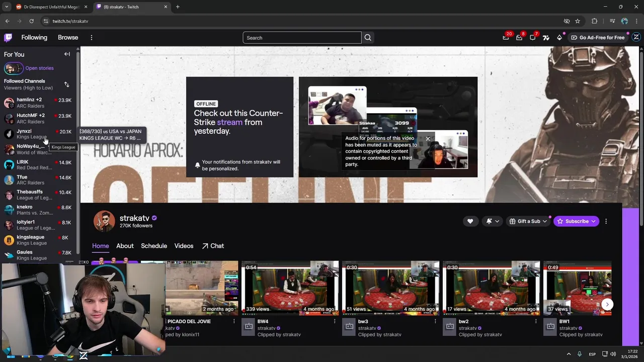Play yesterday's Counter-Strike video preview

click(388, 127)
